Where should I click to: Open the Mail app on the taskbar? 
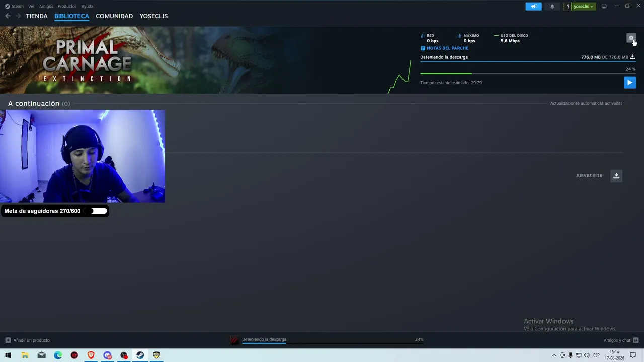pos(41,355)
